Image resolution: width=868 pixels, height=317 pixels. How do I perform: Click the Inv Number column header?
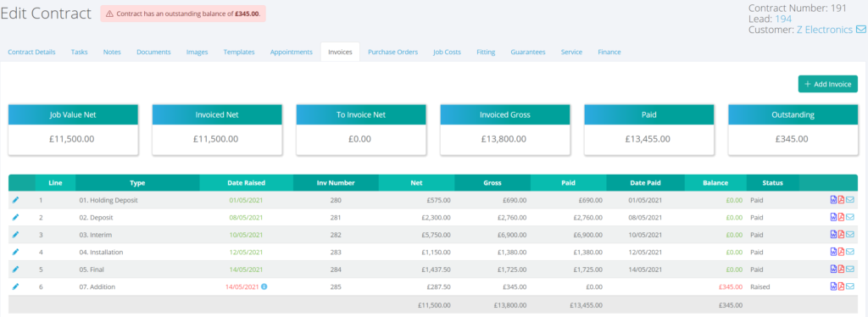click(336, 182)
